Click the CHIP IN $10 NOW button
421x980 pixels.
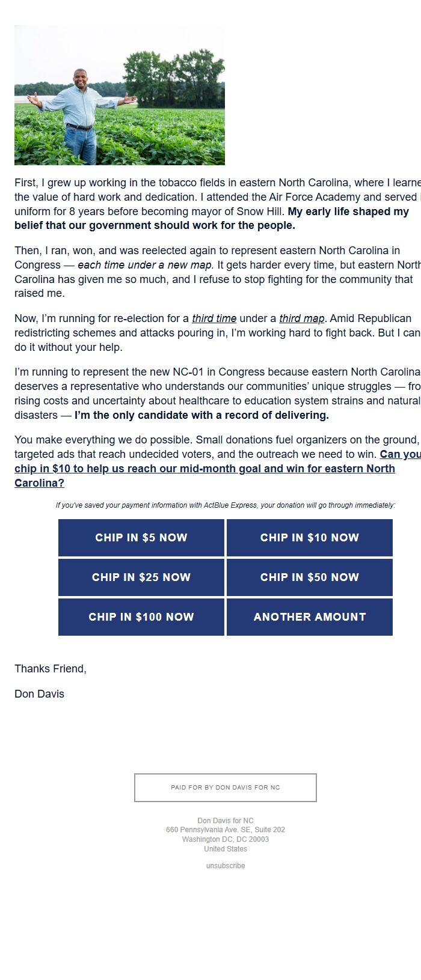coord(309,538)
